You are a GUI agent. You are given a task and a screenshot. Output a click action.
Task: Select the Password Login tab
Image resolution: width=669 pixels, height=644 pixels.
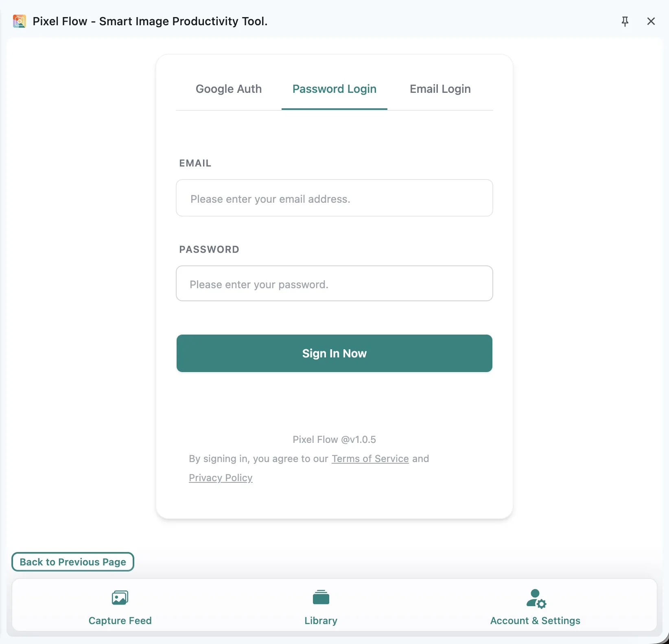click(x=334, y=89)
